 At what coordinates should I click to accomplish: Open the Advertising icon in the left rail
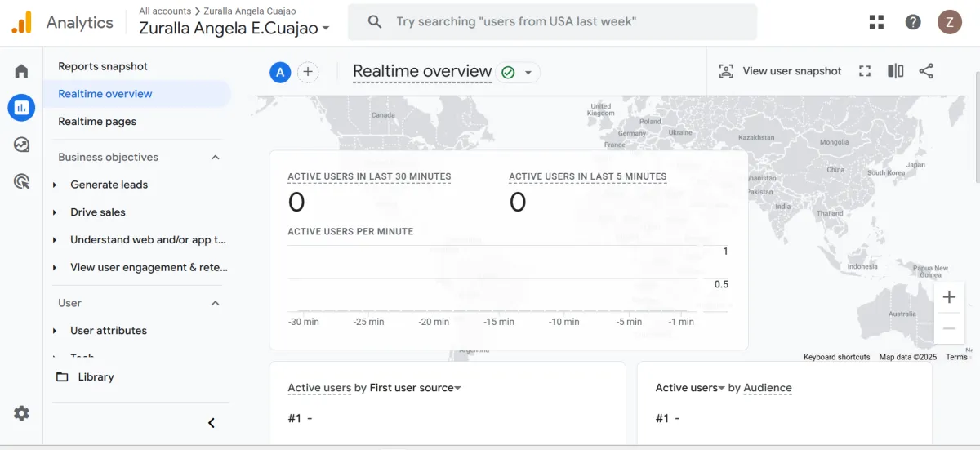[x=21, y=181]
